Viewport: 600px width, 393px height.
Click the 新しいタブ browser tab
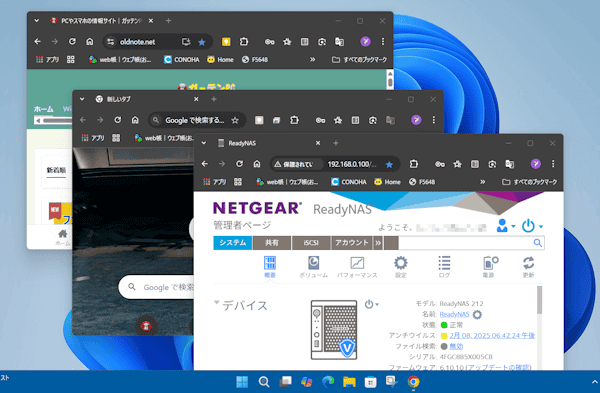coord(147,99)
